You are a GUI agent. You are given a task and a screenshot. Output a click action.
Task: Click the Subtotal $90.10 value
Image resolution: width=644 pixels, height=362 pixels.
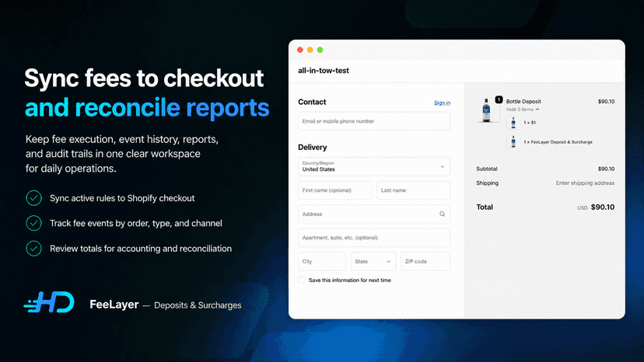click(606, 169)
